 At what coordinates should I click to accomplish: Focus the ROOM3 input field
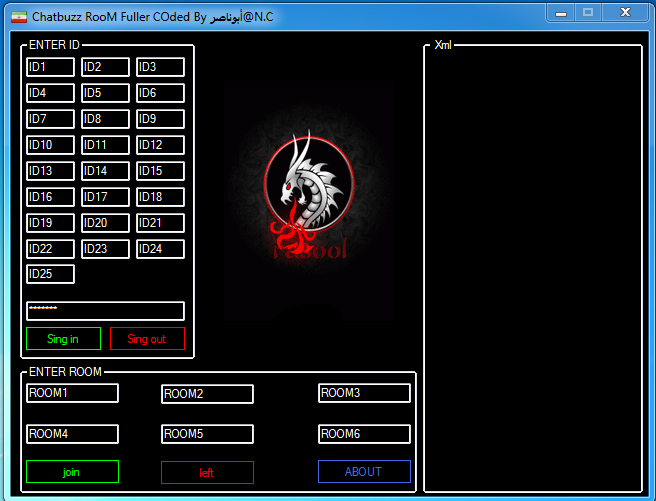tap(364, 393)
